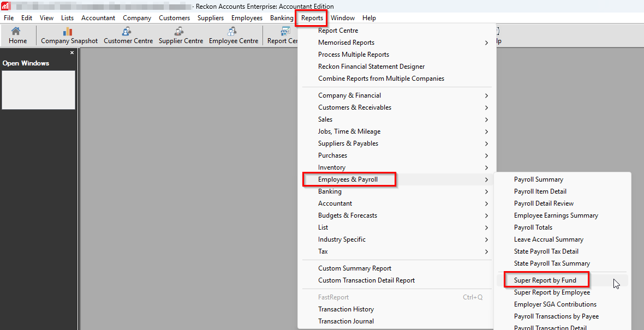Expand the Sales reports submenu
This screenshot has height=330, width=644.
[397, 119]
